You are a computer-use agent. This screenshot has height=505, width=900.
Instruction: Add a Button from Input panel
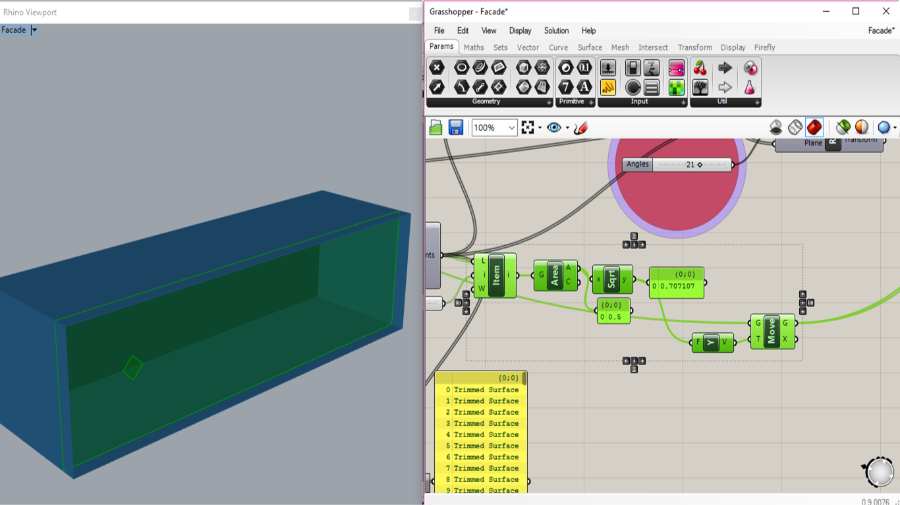[633, 87]
